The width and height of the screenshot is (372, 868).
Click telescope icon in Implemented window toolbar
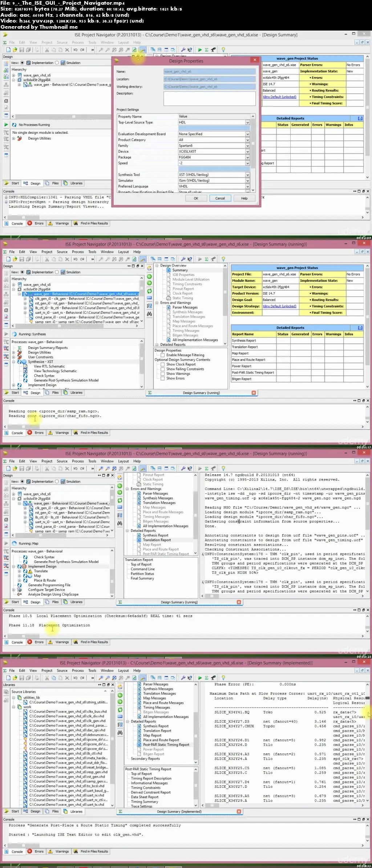click(213, 678)
